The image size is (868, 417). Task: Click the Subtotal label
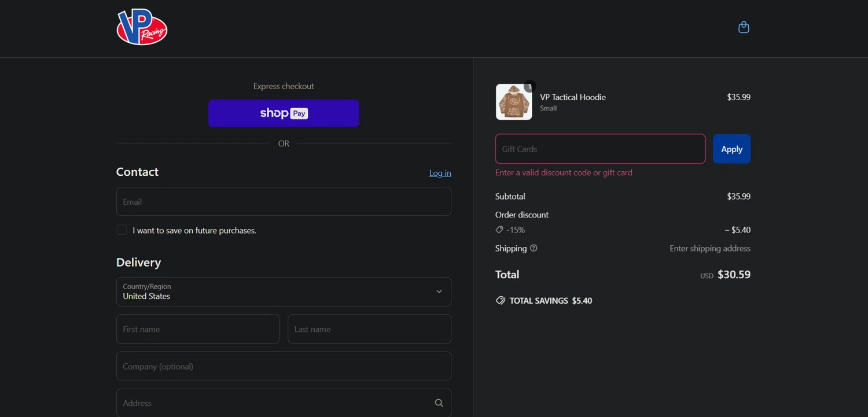(x=510, y=196)
